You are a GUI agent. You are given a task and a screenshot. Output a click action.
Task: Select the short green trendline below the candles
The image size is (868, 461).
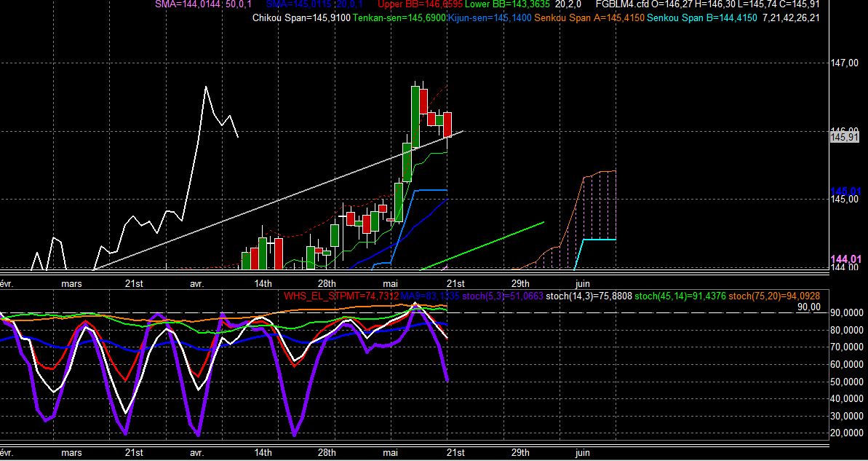pyautogui.click(x=482, y=246)
